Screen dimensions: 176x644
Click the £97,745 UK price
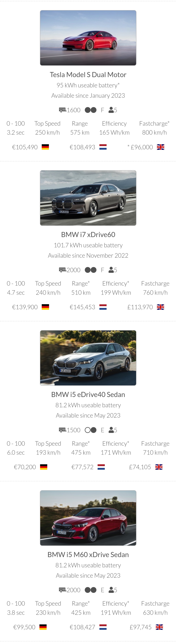141,627
